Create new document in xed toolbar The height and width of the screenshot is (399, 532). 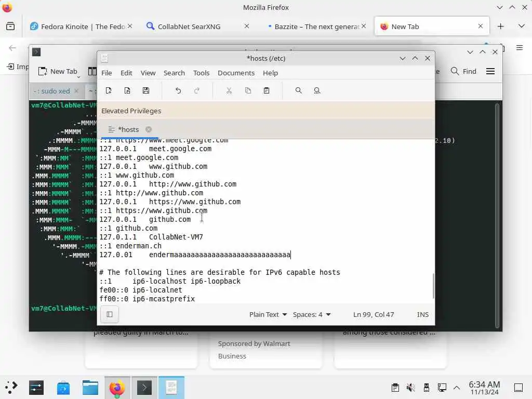(109, 90)
